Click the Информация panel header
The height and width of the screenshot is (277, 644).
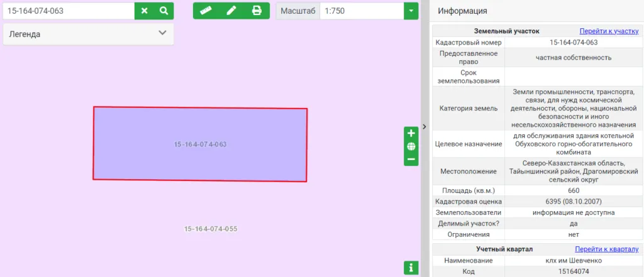[x=462, y=11]
